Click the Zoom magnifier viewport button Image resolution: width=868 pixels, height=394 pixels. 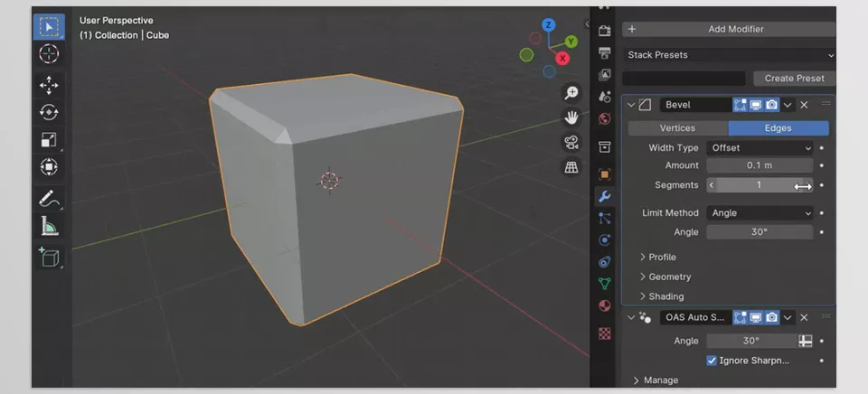(571, 92)
